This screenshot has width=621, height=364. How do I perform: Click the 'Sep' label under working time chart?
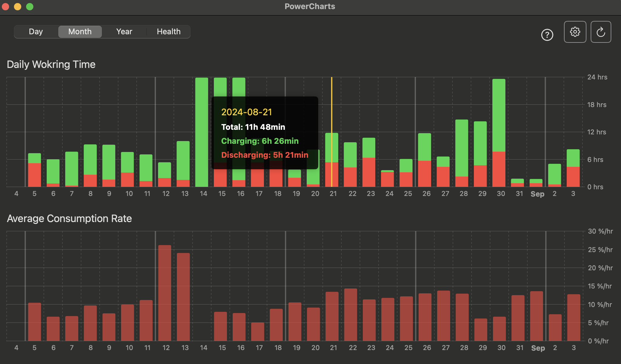coord(537,194)
